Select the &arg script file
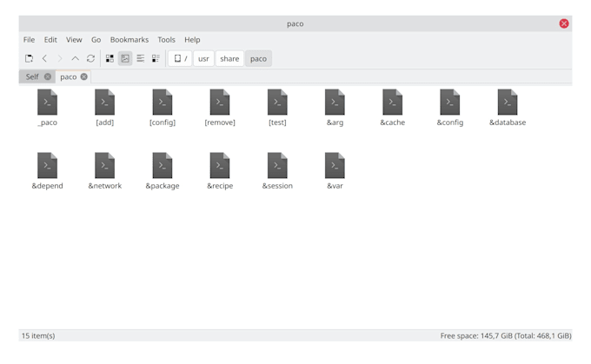Viewport: 591px width, 364px height. pyautogui.click(x=335, y=108)
